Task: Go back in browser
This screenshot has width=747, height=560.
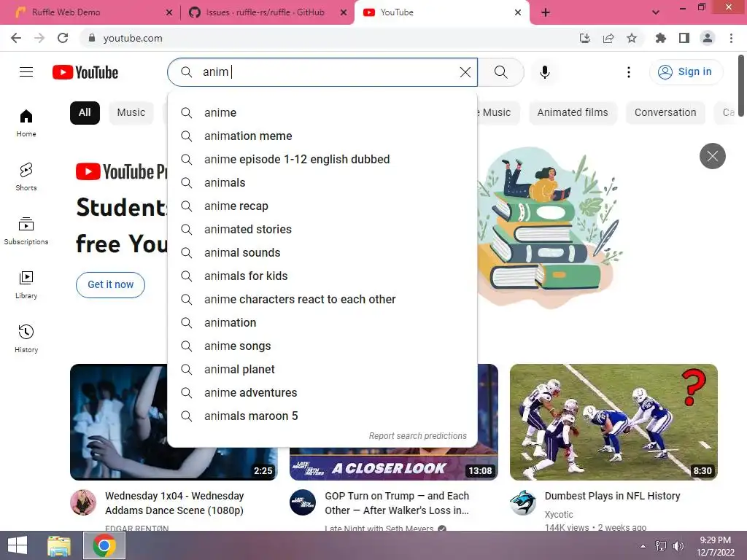Action: pyautogui.click(x=16, y=38)
